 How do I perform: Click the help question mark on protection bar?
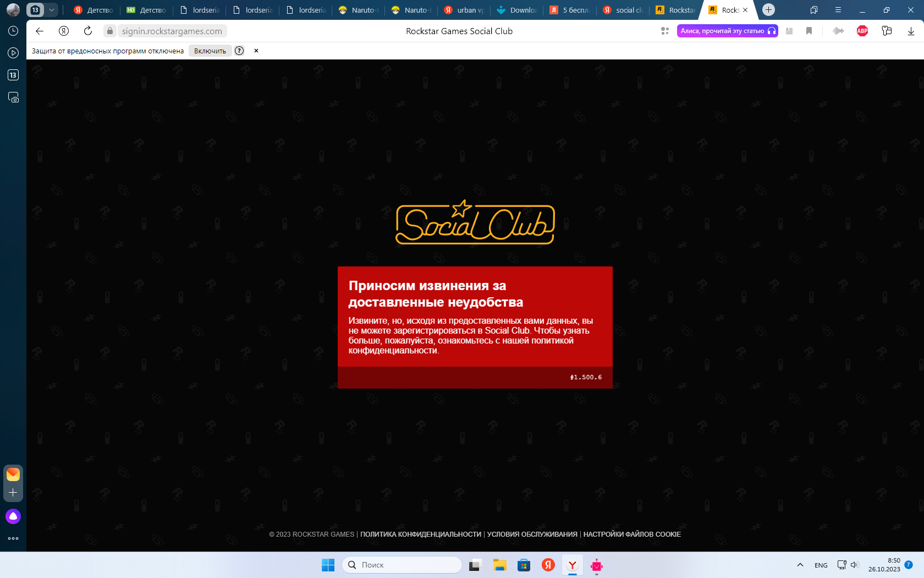coord(239,51)
